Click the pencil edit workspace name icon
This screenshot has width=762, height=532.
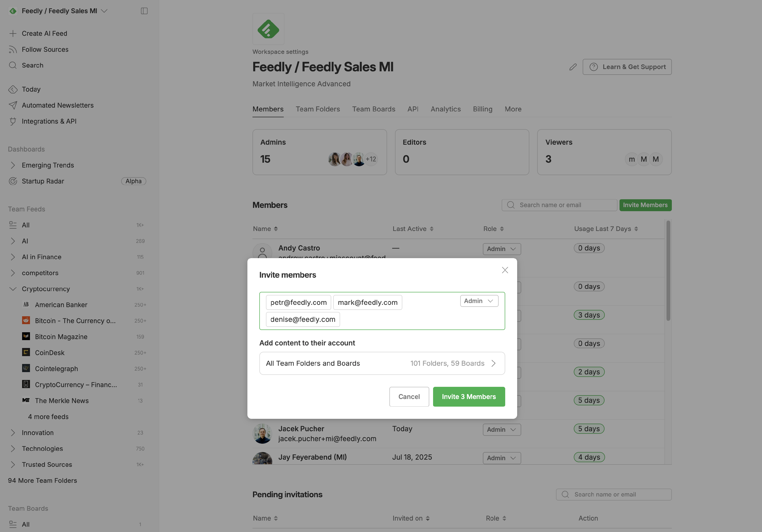[x=573, y=67]
